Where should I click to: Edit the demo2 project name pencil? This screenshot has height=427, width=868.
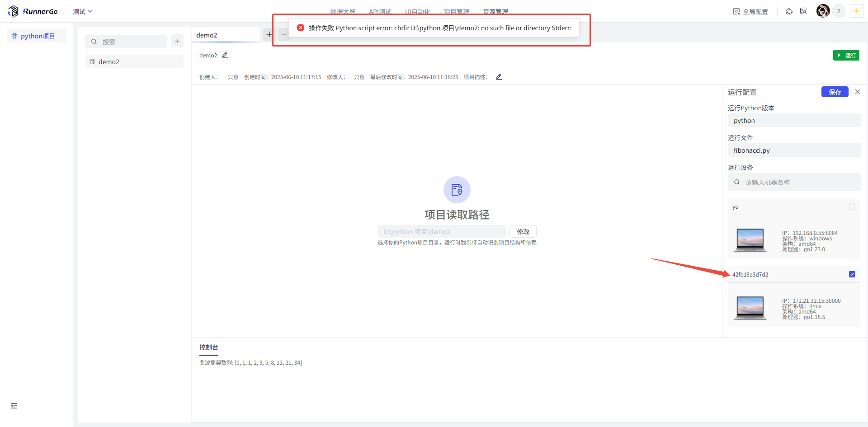pos(225,55)
